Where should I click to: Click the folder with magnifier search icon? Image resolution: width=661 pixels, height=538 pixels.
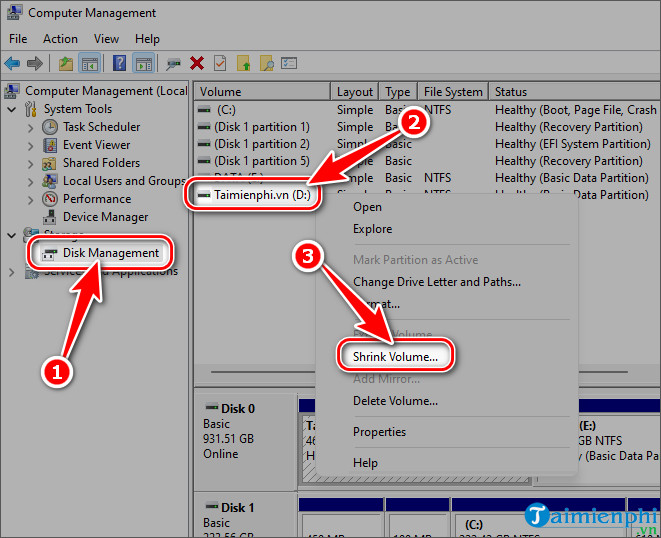click(266, 64)
